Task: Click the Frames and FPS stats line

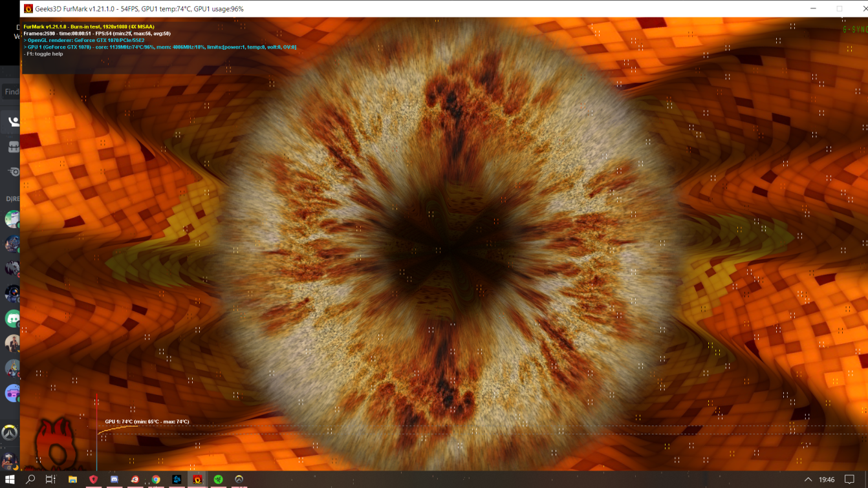Action: (97, 34)
